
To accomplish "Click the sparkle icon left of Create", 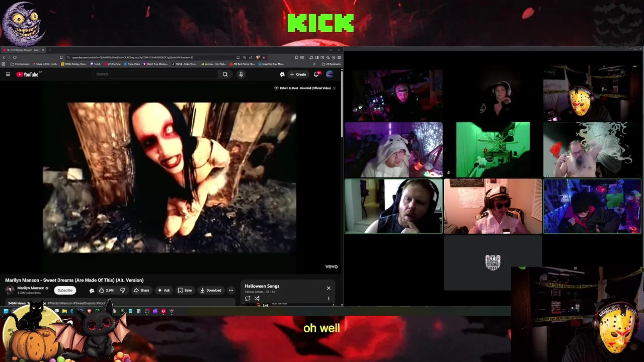I will point(282,74).
